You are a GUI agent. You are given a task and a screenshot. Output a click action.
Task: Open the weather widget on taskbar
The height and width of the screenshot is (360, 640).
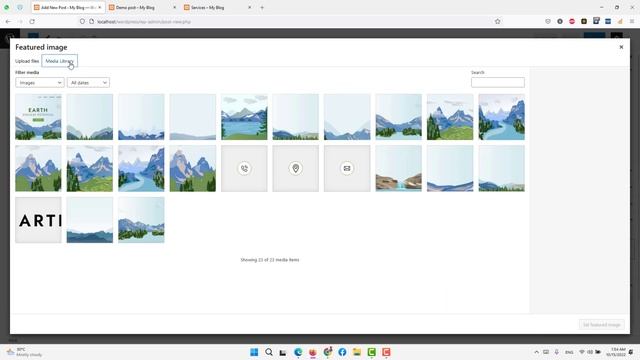[x=24, y=352]
